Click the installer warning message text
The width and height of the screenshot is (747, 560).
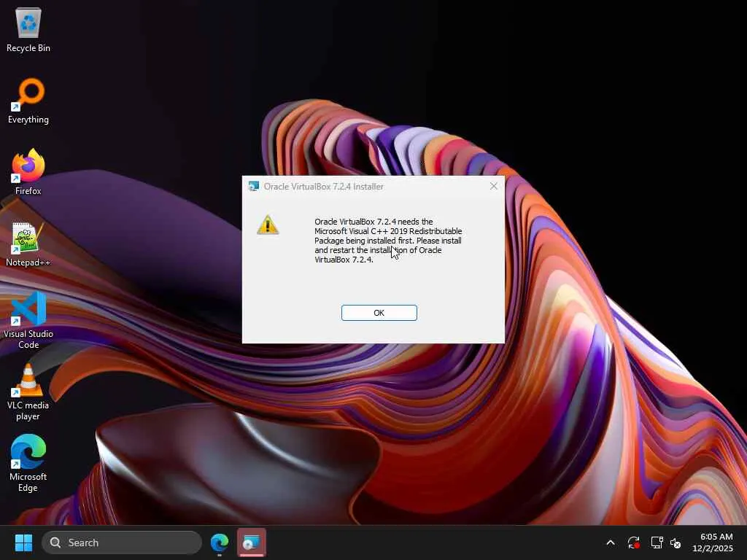coord(388,241)
